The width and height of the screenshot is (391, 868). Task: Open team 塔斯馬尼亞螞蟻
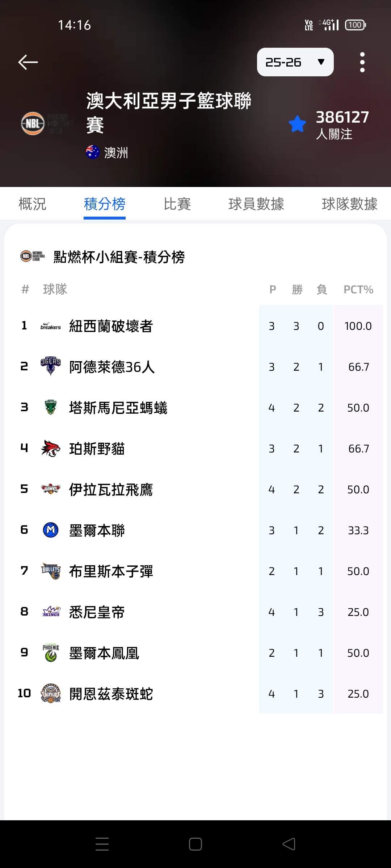(x=118, y=408)
